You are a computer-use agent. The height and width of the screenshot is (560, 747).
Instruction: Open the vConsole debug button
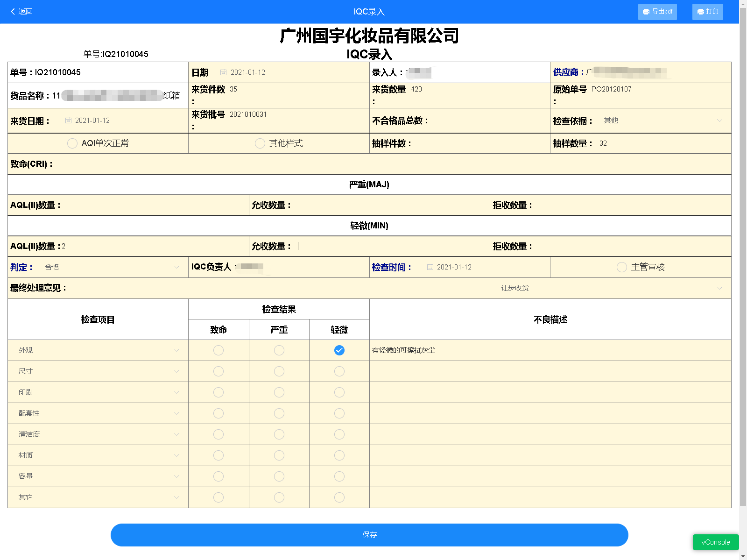[x=715, y=542]
